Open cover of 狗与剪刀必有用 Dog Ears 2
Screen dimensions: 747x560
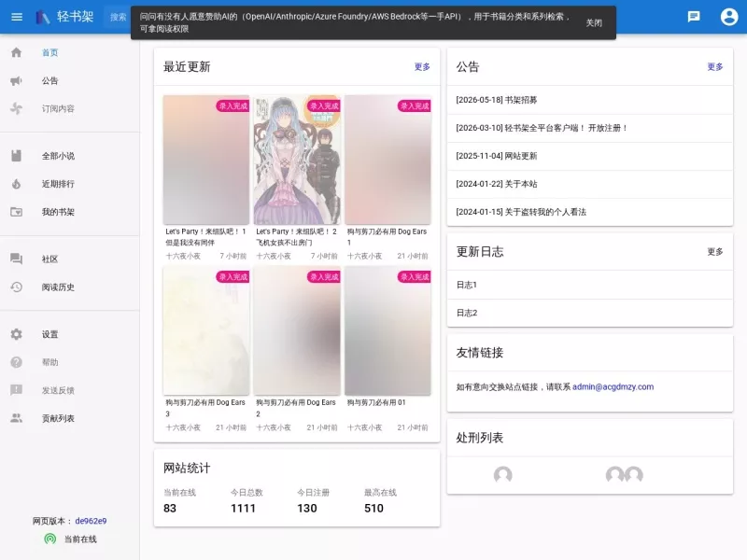[x=297, y=330]
